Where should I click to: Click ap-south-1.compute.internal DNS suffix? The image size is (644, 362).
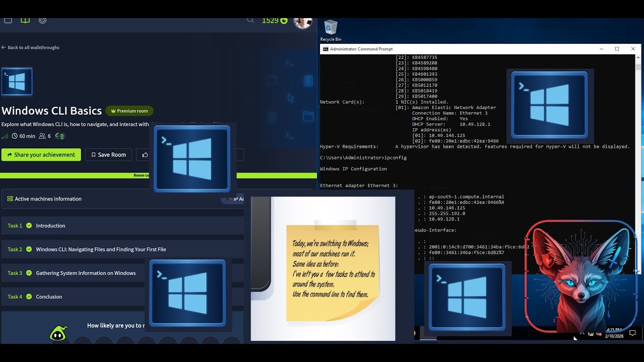[466, 197]
